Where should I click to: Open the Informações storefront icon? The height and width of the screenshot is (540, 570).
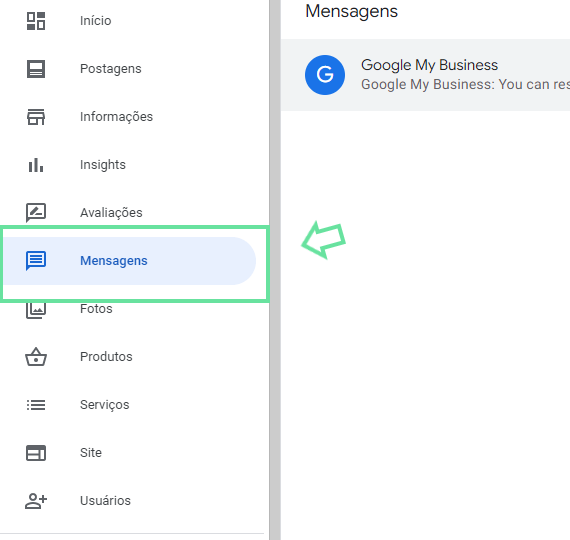(x=36, y=117)
